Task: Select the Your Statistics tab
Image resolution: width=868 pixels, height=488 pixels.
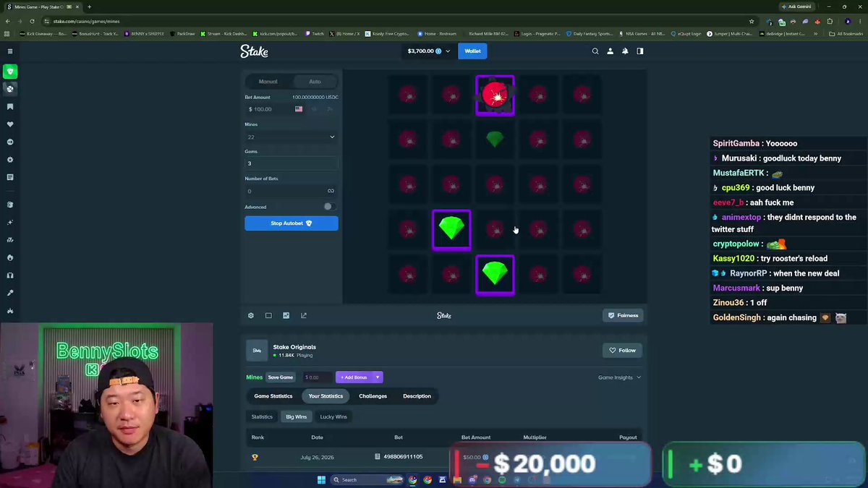Action: [325, 396]
